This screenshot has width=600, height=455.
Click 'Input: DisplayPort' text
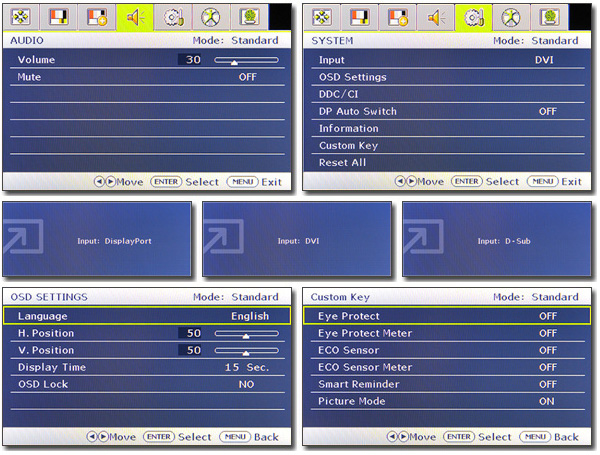point(114,241)
